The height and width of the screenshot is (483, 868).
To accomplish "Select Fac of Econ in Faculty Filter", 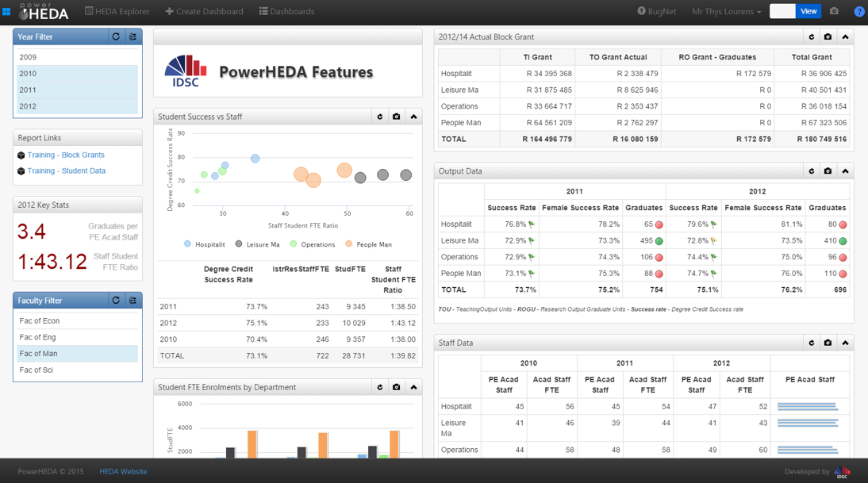I will pos(78,321).
